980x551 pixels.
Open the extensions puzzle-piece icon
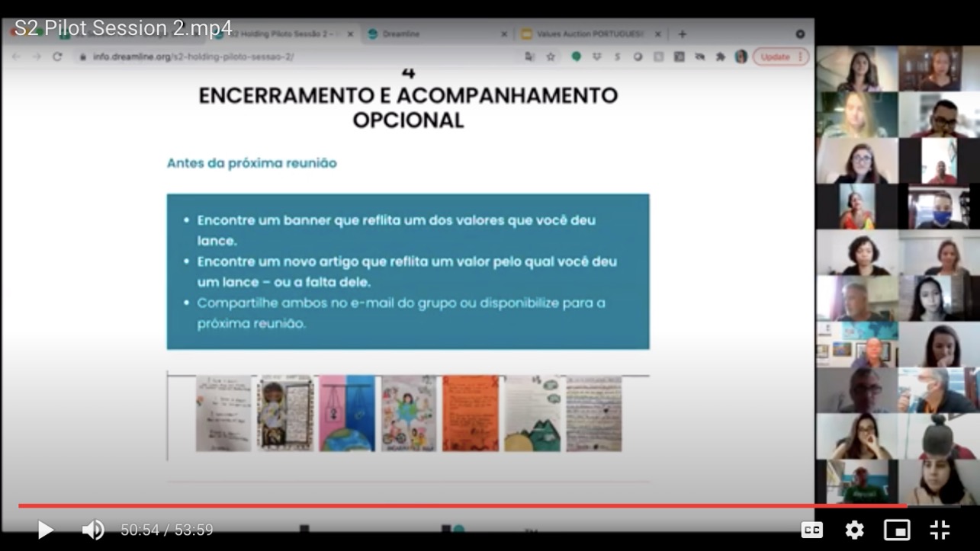pos(720,56)
